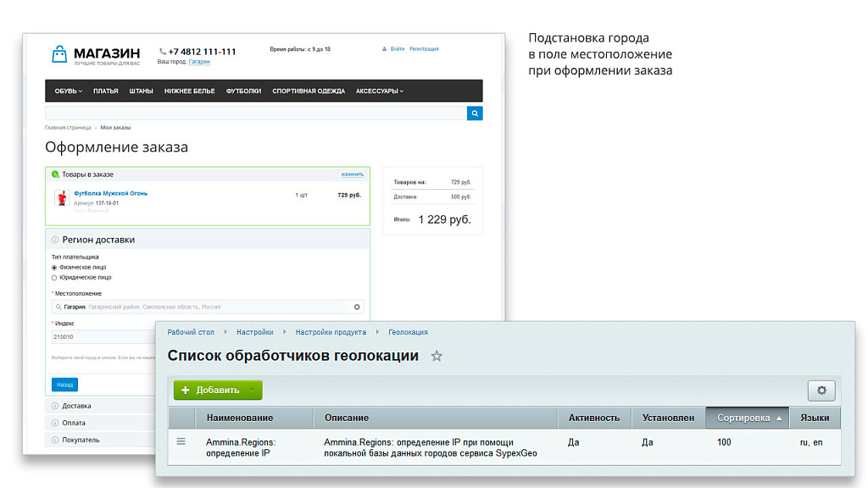Screen dimensions: 868x488
Task: Click the Индекс postal code input field
Action: (102, 337)
